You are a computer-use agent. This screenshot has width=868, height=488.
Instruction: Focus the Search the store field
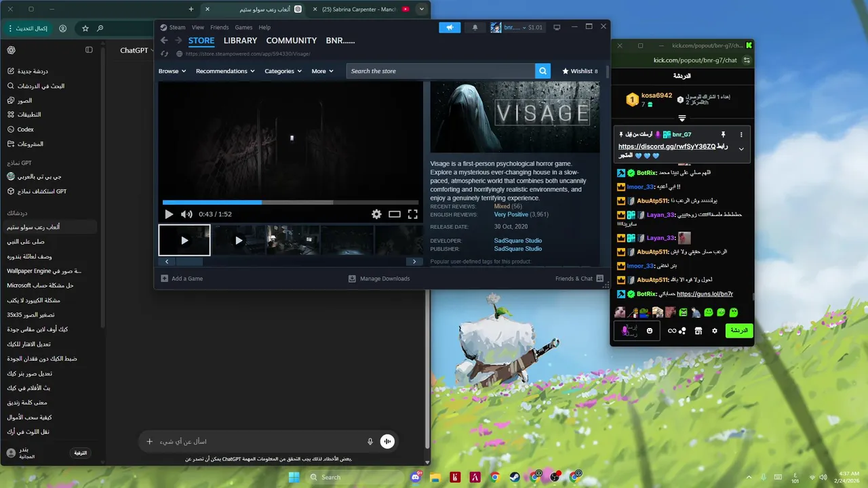pyautogui.click(x=441, y=71)
